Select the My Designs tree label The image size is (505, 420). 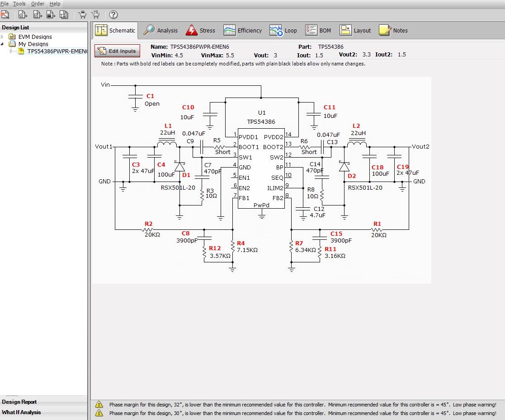tap(33, 44)
